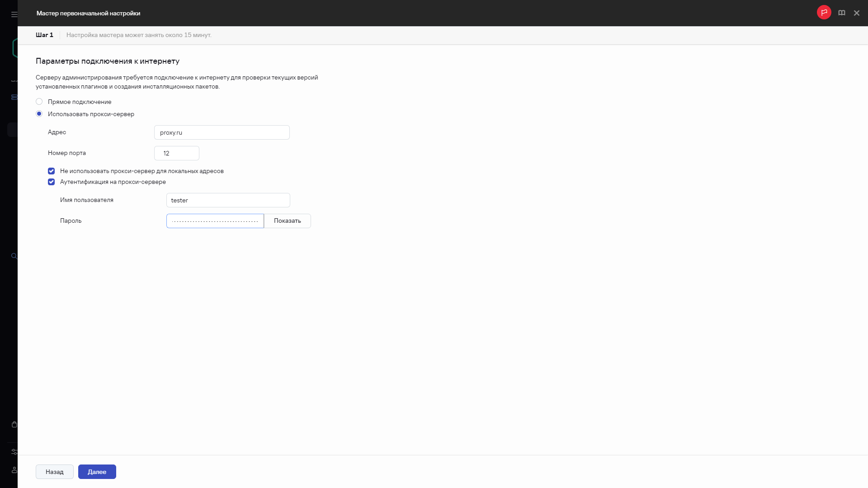Click the 'Адрес' field containing proxy.ru

click(x=222, y=132)
